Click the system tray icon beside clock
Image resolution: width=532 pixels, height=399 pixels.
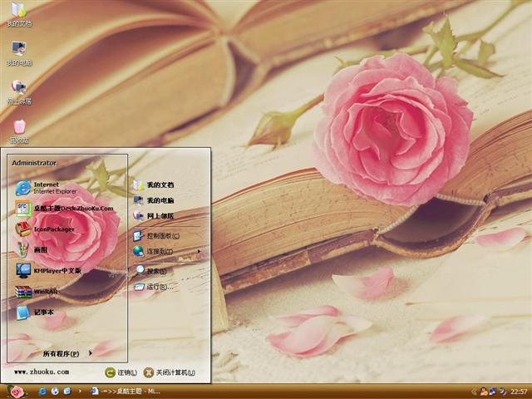pyautogui.click(x=502, y=392)
